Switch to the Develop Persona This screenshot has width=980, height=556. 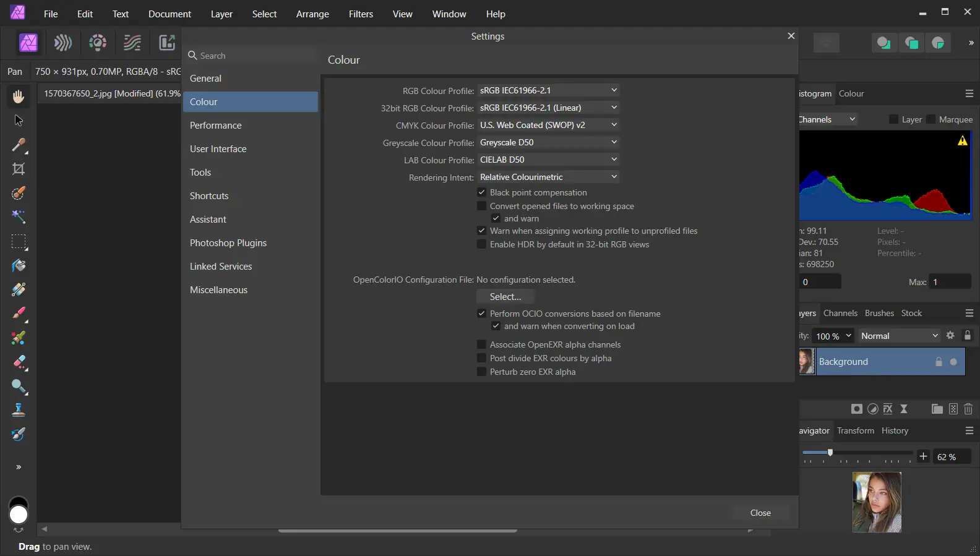[98, 43]
